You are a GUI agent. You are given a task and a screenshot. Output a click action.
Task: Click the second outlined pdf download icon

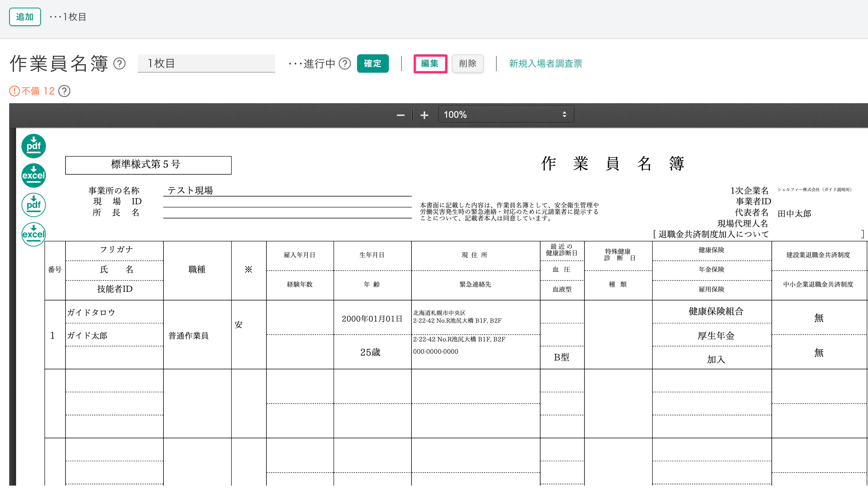tap(34, 205)
